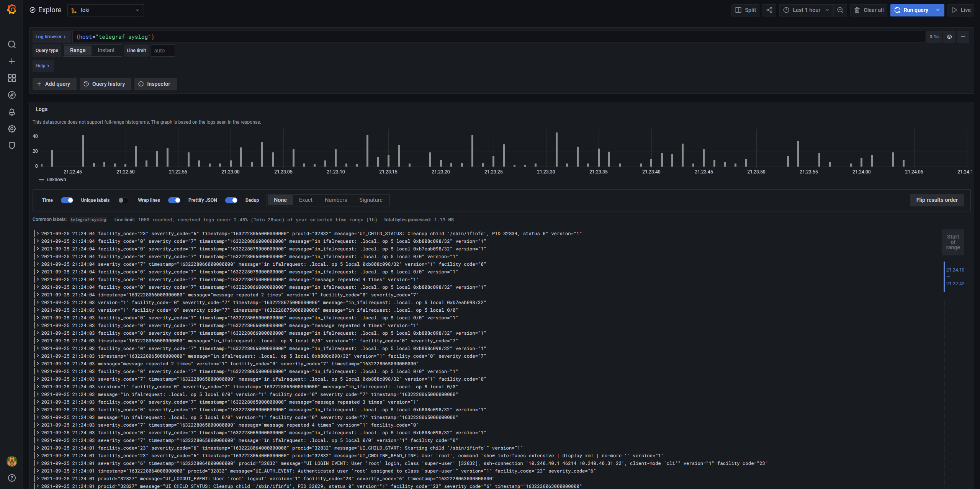Select Dedup Numbers option
The height and width of the screenshot is (489, 980).
(x=336, y=200)
